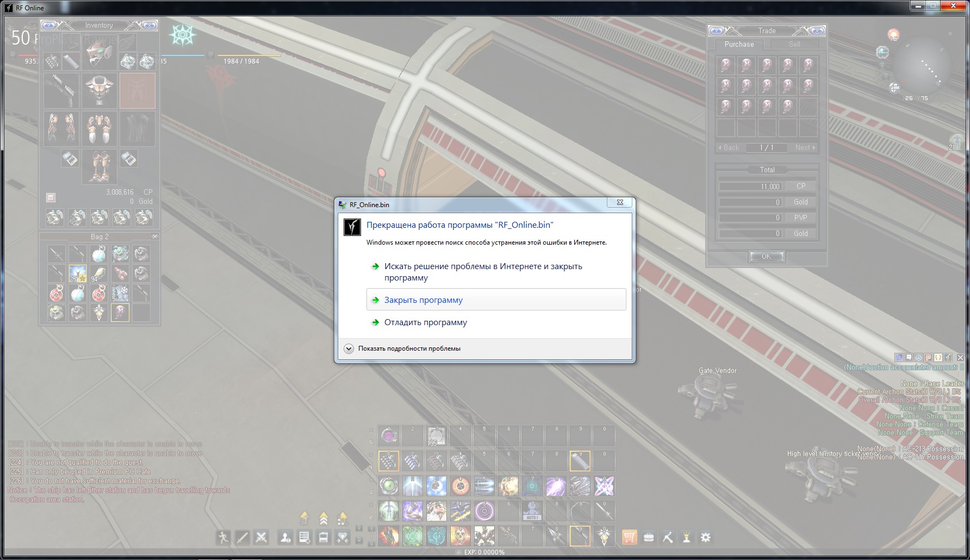Hide hotbar row 5 with its X

pos(371,430)
